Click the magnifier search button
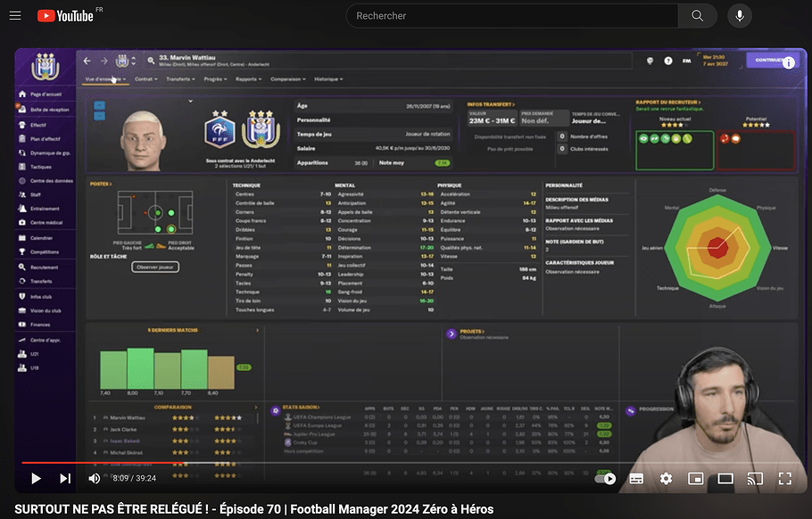Image resolution: width=812 pixels, height=519 pixels. [x=698, y=16]
